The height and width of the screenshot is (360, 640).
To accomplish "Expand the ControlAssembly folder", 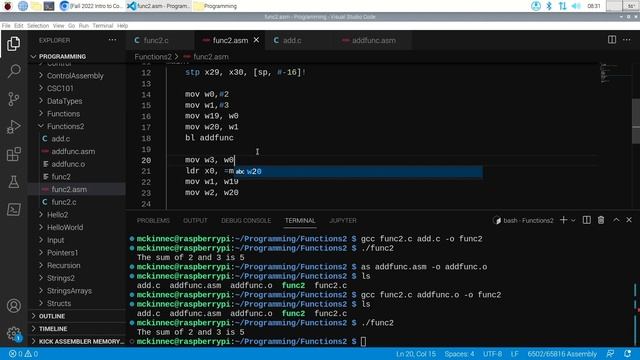I will coord(75,76).
